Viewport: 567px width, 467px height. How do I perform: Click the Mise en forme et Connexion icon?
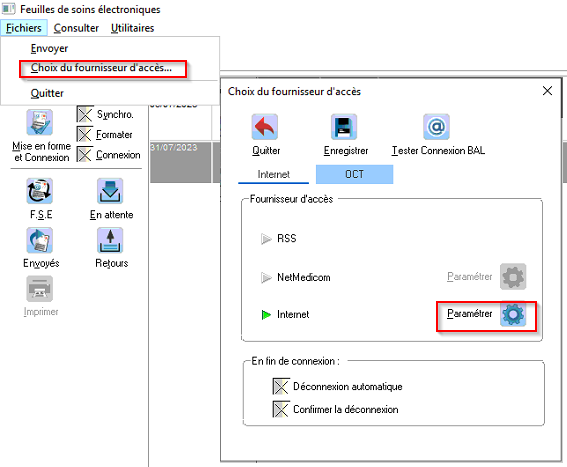(39, 122)
